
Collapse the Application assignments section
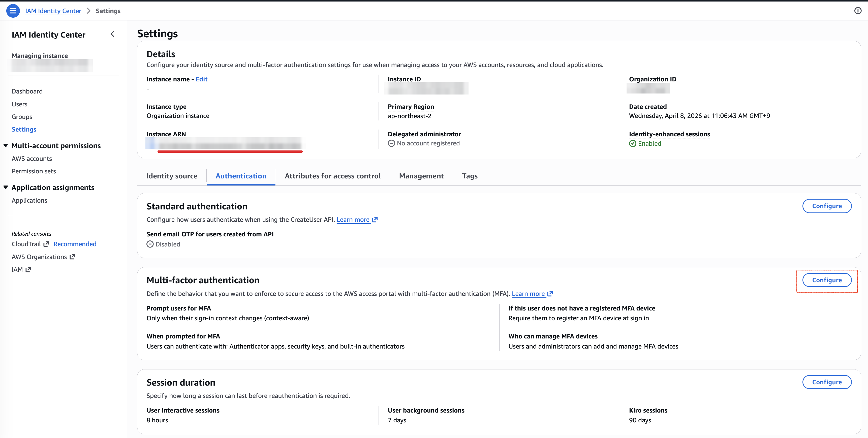tap(6, 187)
